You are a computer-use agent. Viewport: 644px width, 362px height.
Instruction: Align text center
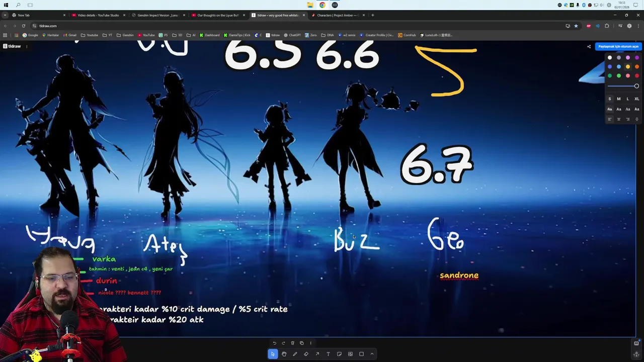click(619, 119)
